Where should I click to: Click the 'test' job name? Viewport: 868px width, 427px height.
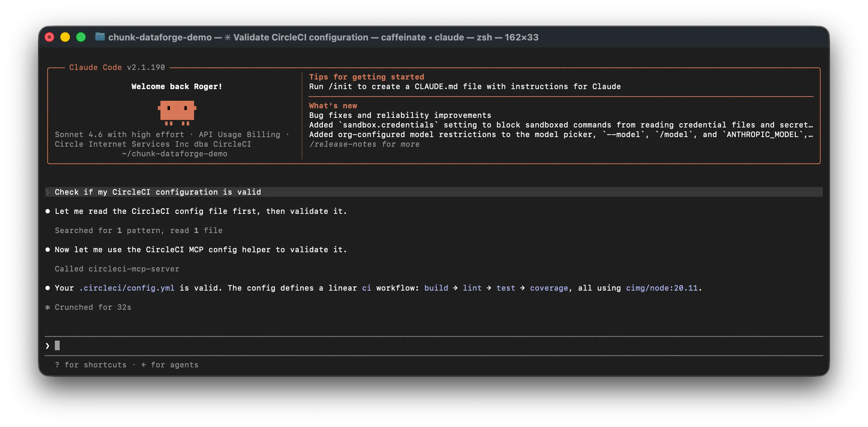click(506, 288)
